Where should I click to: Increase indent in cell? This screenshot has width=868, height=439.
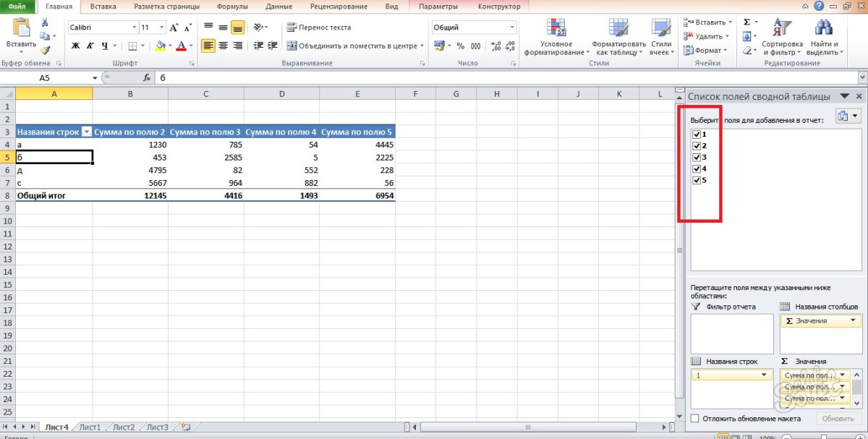(273, 46)
